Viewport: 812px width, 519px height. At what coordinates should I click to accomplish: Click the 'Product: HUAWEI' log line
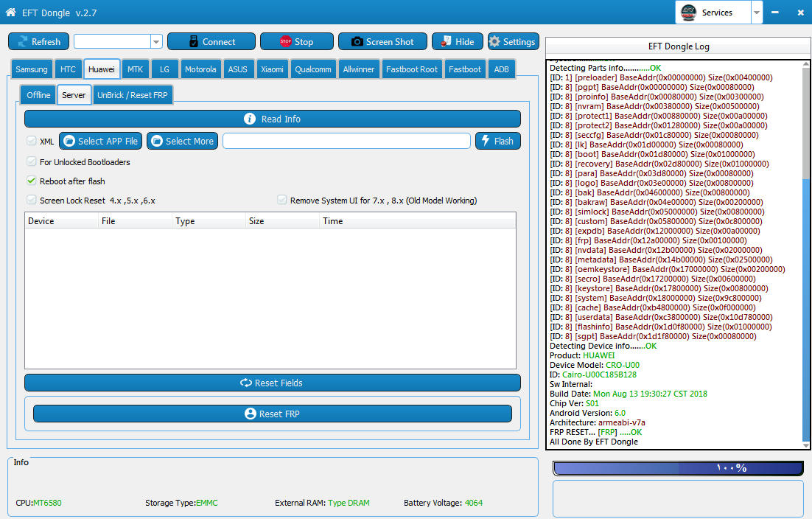[x=582, y=355]
